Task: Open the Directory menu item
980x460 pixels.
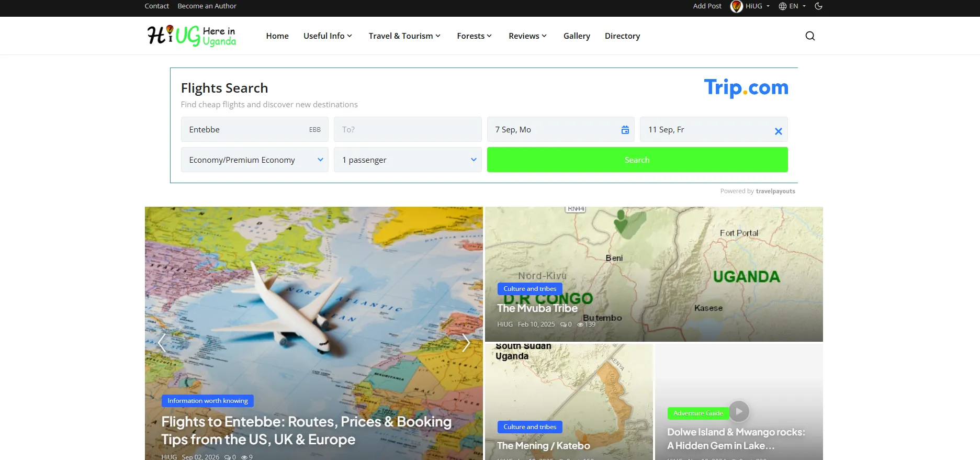Action: coord(622,36)
